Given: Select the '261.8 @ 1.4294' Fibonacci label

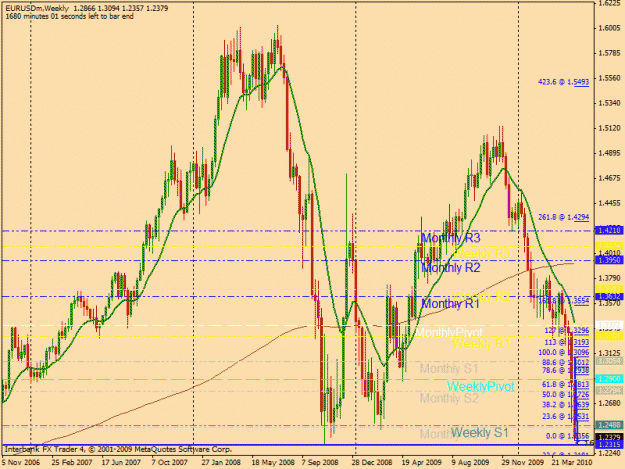Looking at the screenshot, I should 563,217.
